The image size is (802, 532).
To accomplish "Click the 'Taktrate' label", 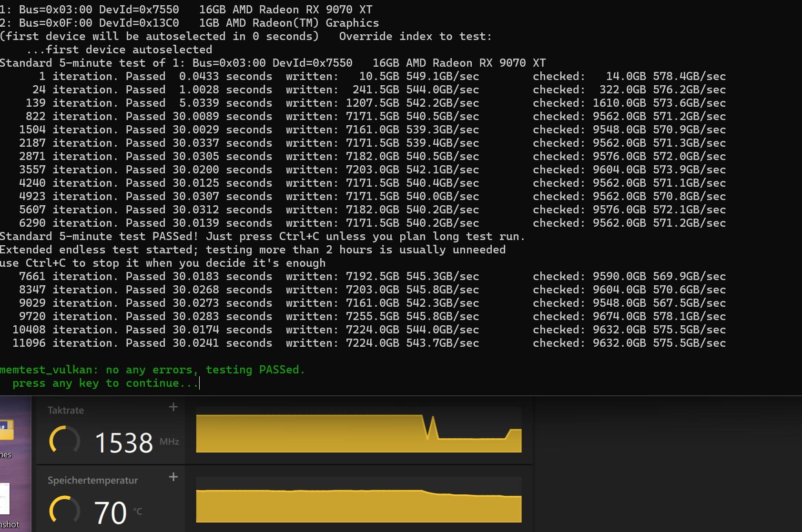I will (x=66, y=410).
